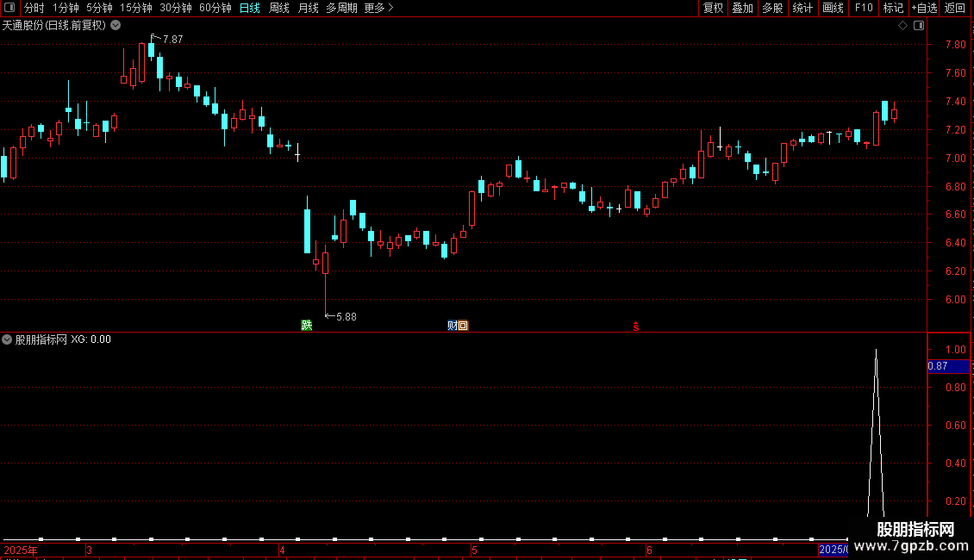This screenshot has height=560, width=974.
Task: Click the 返回 back button
Action: click(955, 8)
